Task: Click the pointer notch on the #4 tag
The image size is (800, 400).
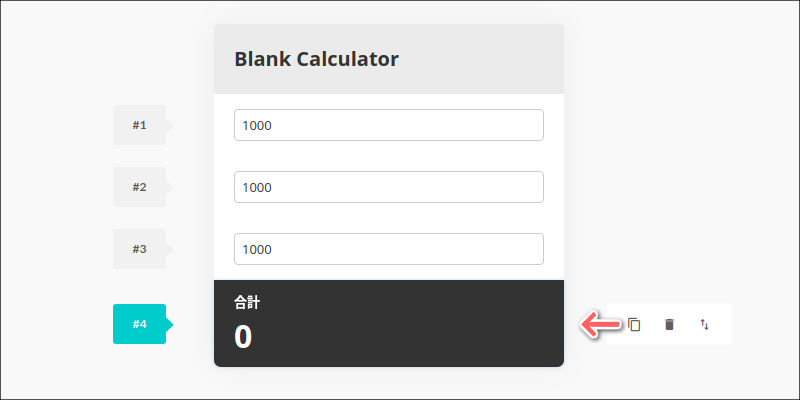Action: (x=169, y=324)
